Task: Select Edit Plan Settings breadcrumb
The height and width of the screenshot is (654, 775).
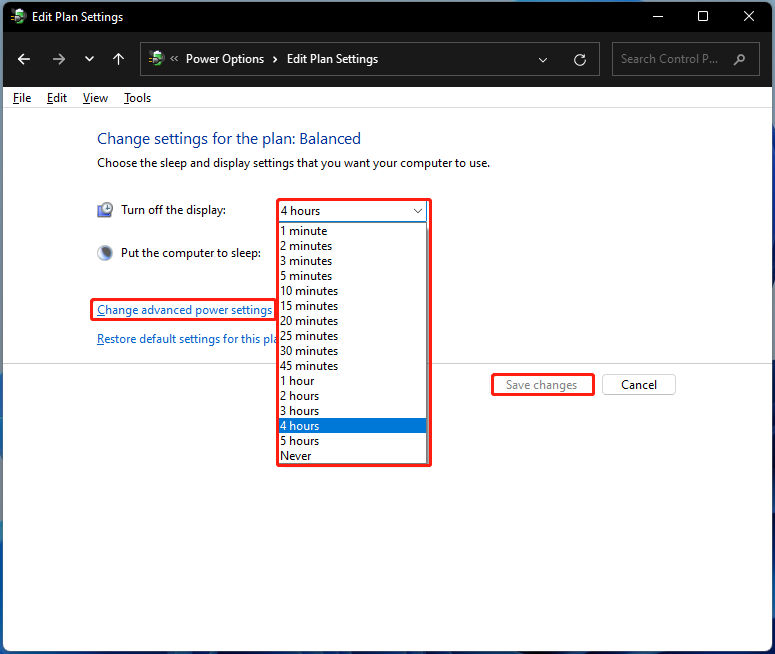Action: coord(332,59)
